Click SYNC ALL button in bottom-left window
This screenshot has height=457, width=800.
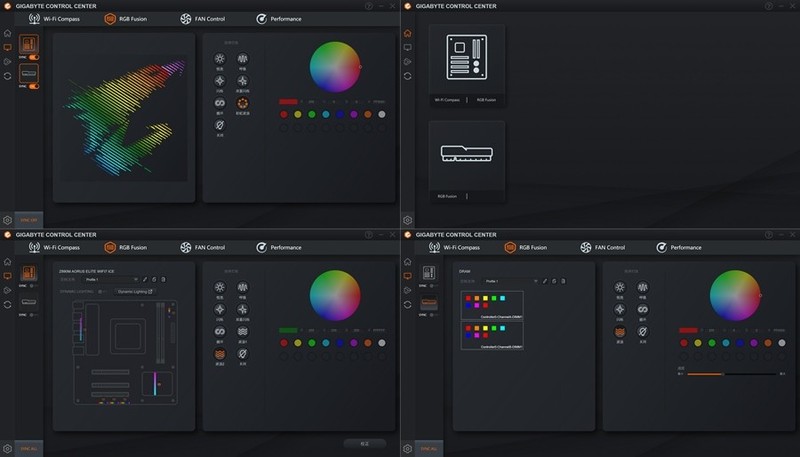[28, 448]
